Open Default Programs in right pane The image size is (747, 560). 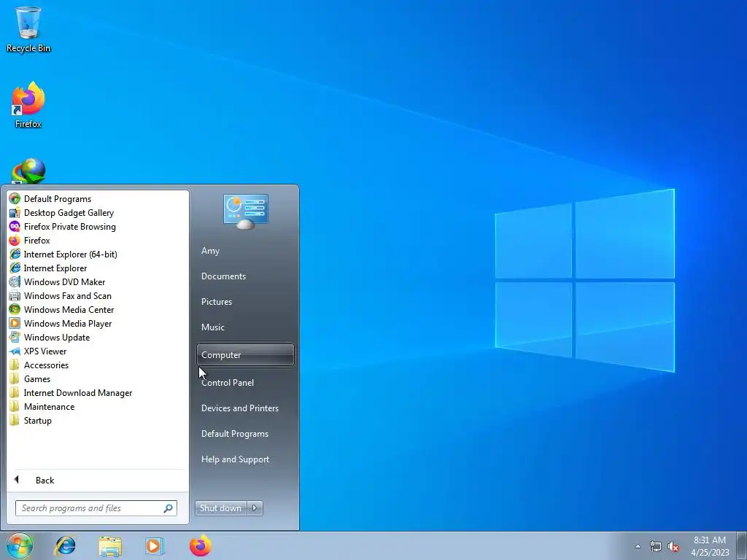(235, 434)
